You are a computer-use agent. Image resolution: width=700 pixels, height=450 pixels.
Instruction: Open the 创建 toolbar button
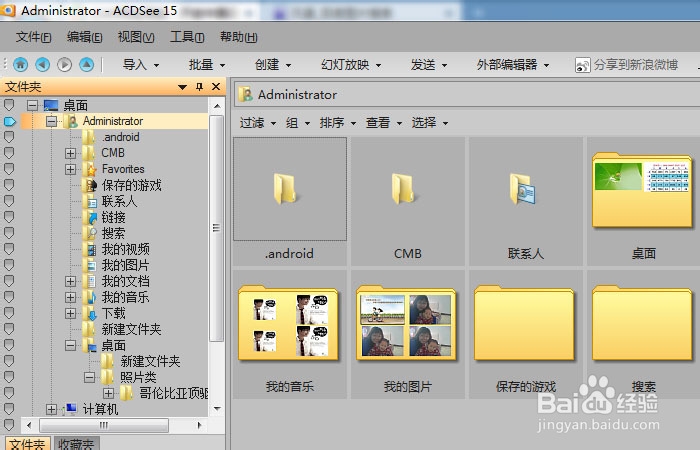pos(273,65)
